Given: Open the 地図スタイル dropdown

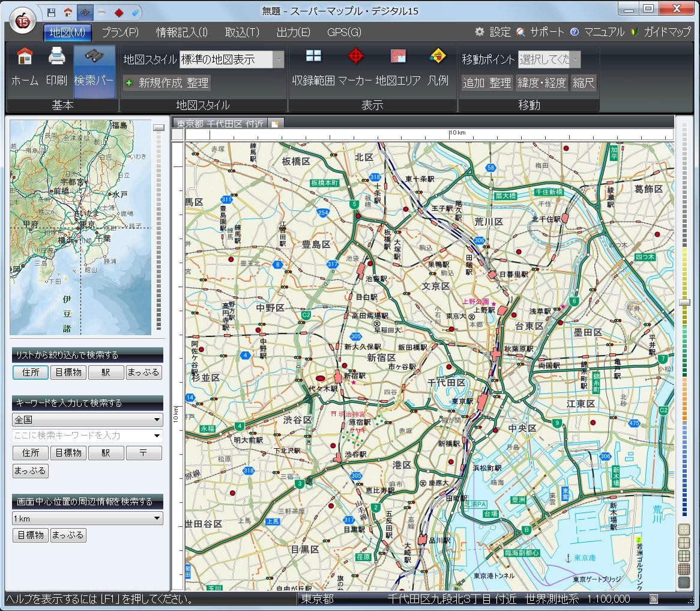Looking at the screenshot, I should [x=278, y=59].
